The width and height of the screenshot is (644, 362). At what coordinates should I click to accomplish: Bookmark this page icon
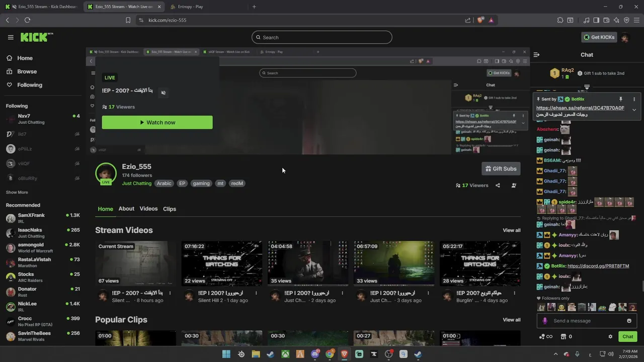point(128,20)
